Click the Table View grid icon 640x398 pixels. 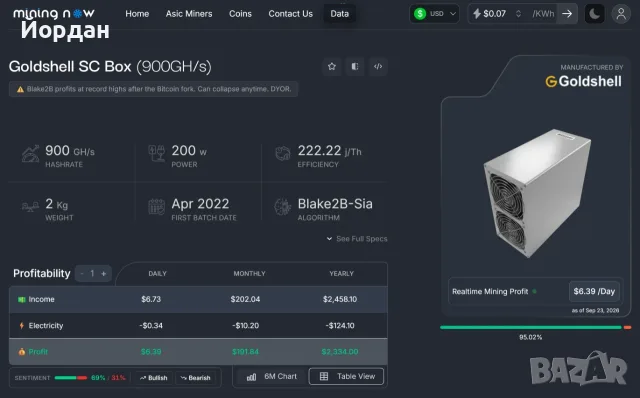coord(324,376)
